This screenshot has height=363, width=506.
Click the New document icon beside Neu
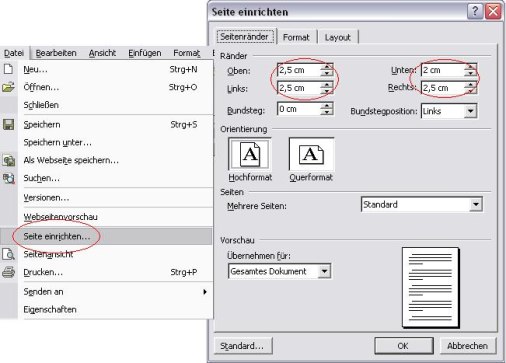8,69
